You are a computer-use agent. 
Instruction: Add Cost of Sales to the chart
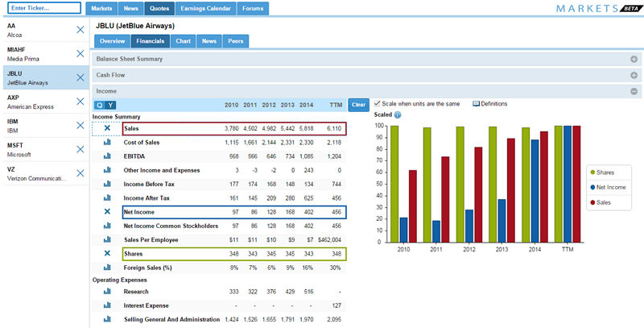(107, 142)
